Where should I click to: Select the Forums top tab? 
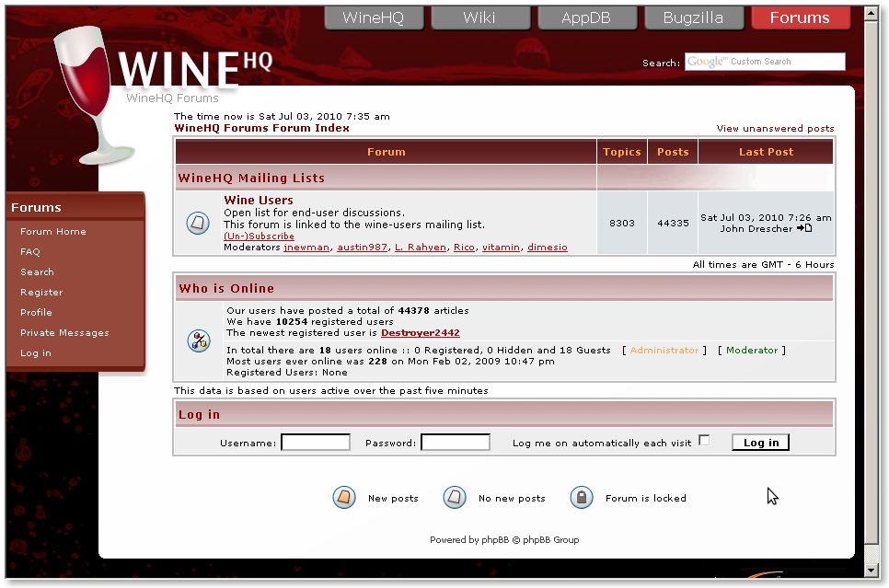point(800,17)
